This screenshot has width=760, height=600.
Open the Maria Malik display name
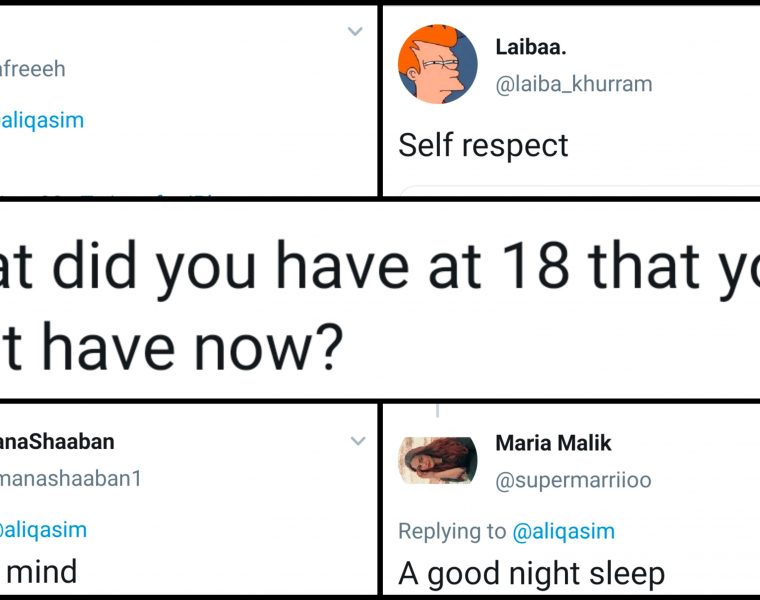[553, 442]
